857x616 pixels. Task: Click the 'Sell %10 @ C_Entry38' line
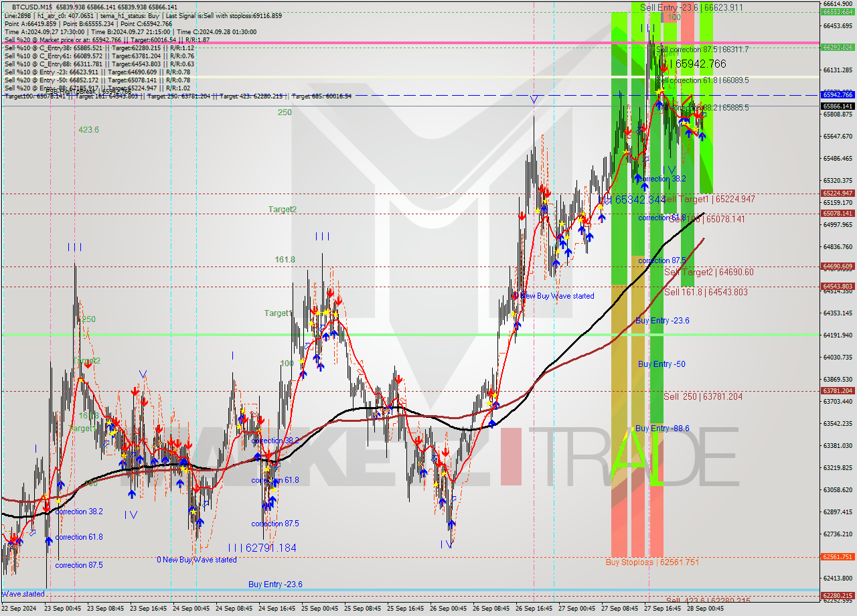[99, 48]
